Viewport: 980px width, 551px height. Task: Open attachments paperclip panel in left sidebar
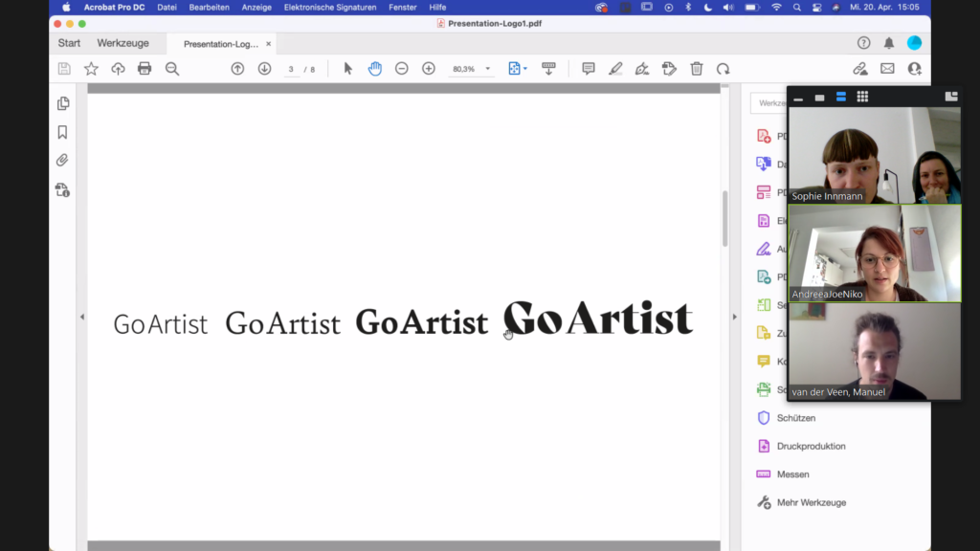point(62,161)
